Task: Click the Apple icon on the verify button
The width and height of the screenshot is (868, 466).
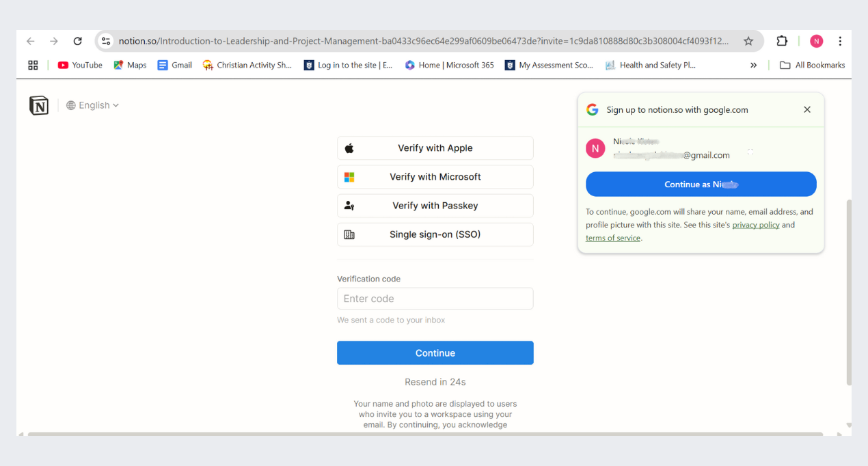Action: pos(349,148)
